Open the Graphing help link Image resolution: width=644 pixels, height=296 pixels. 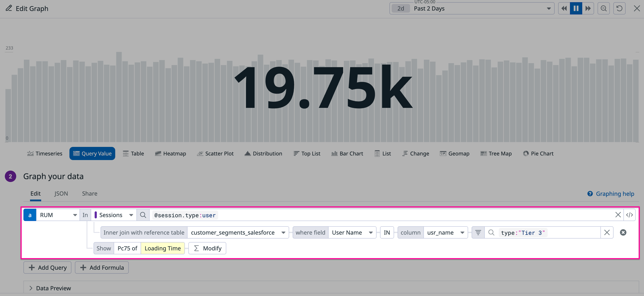click(611, 193)
